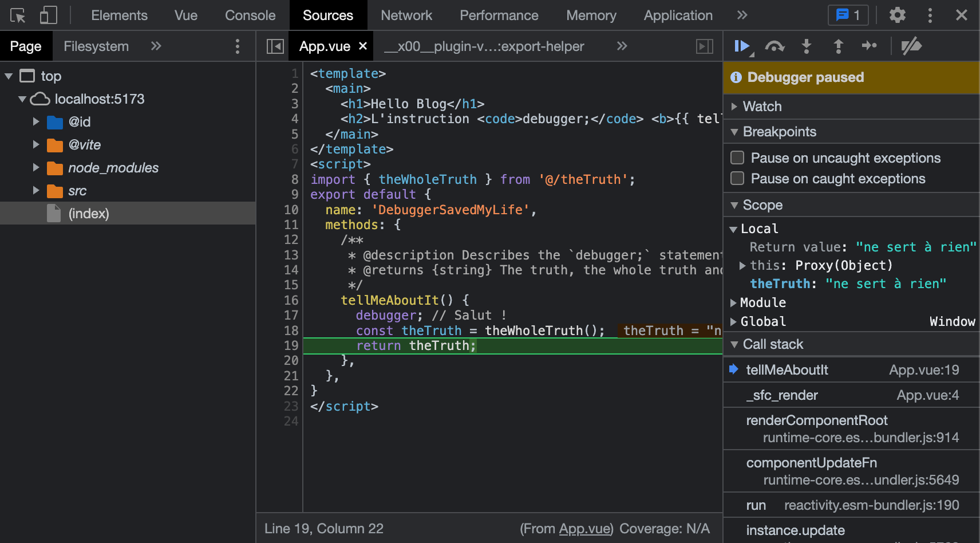Expand the this Proxy(Object) entry
This screenshot has height=543, width=980.
click(742, 265)
